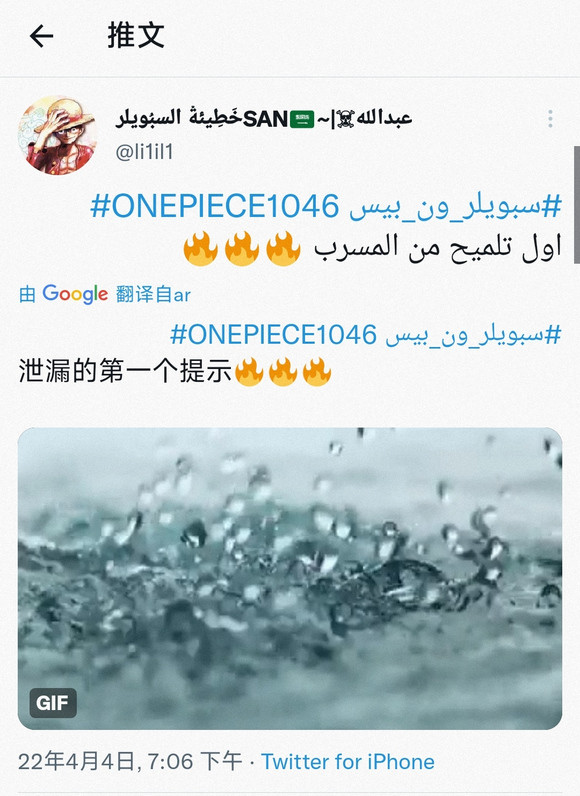580x796 pixels.
Task: Open the Arabic hashtag in the translated tweet
Action: pos(473,336)
